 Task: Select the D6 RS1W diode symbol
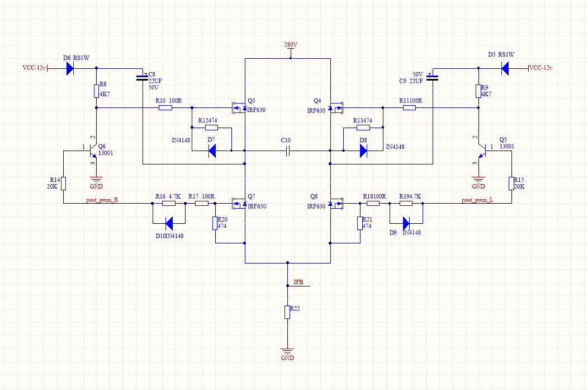click(x=69, y=68)
